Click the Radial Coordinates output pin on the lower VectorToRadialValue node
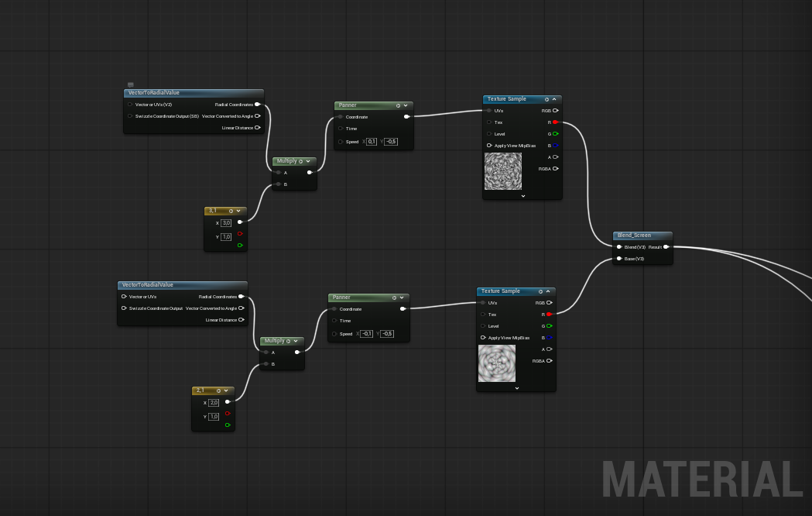The height and width of the screenshot is (516, 812). coord(242,296)
